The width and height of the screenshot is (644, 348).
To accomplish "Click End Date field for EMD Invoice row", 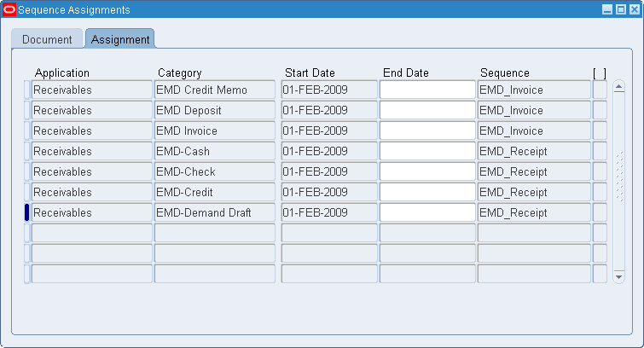I will coord(427,130).
